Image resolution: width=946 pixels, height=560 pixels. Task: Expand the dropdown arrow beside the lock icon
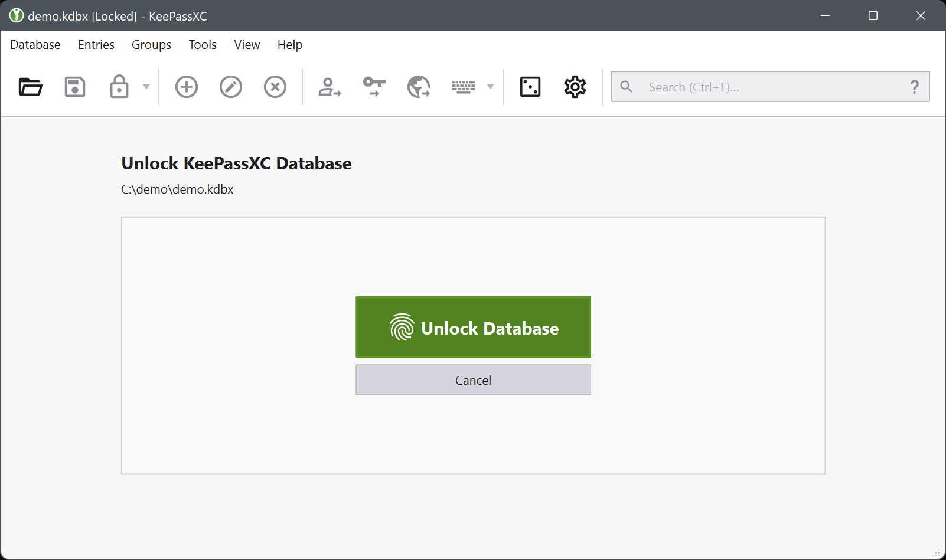tap(146, 87)
